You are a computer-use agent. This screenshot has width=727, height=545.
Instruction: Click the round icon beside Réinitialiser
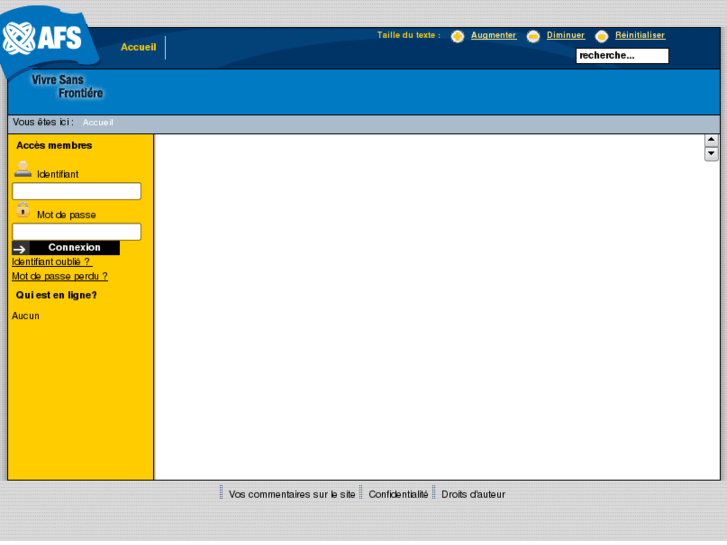point(601,37)
